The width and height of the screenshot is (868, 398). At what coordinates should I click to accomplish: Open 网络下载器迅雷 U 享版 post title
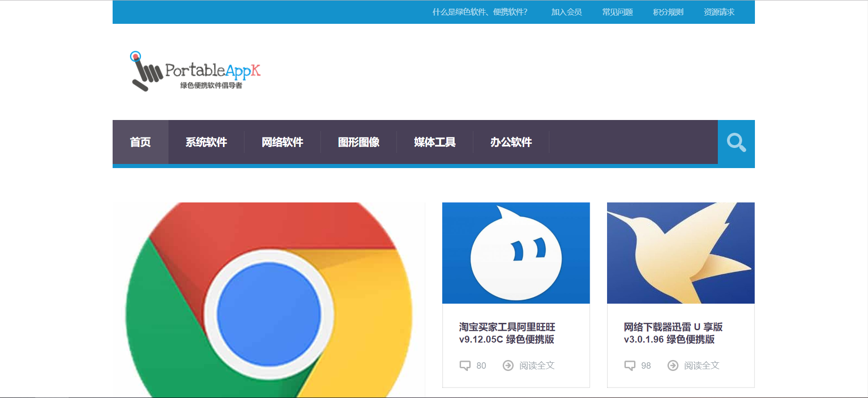coord(673,333)
